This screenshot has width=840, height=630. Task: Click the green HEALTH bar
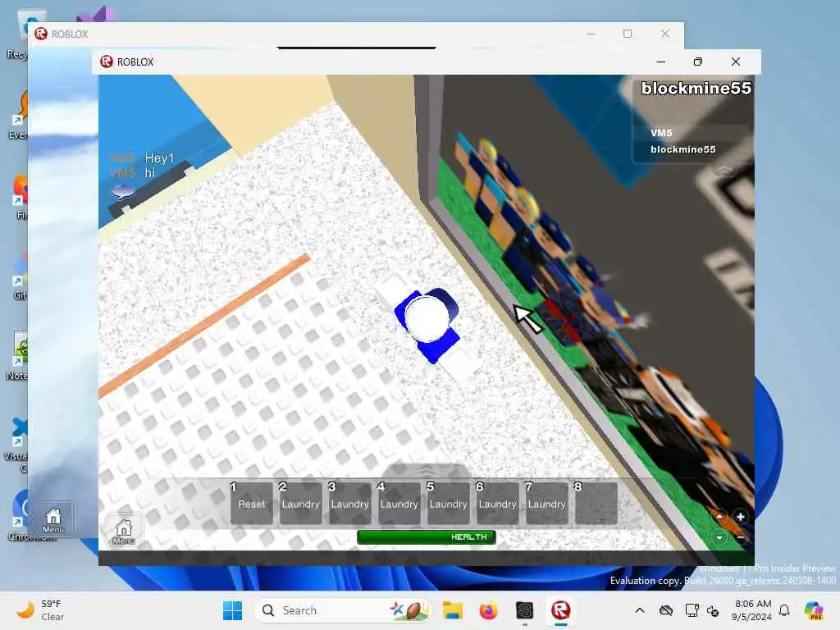427,536
